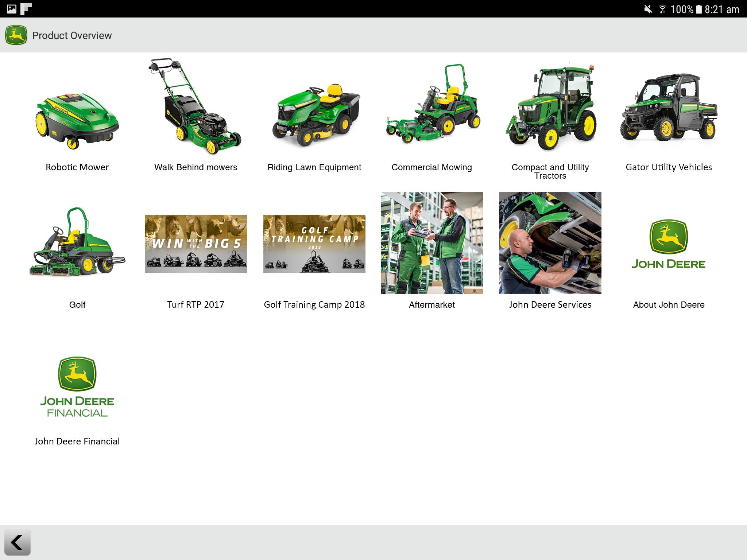
Task: Open the Robotic Mower category
Action: (77, 117)
